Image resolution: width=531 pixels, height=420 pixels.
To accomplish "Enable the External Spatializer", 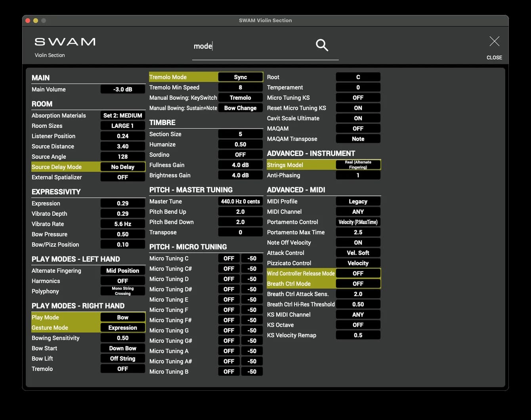I will (123, 177).
